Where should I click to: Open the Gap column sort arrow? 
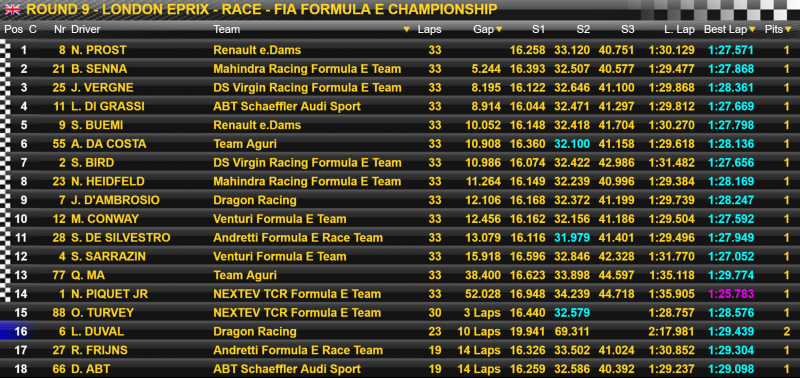click(x=499, y=30)
